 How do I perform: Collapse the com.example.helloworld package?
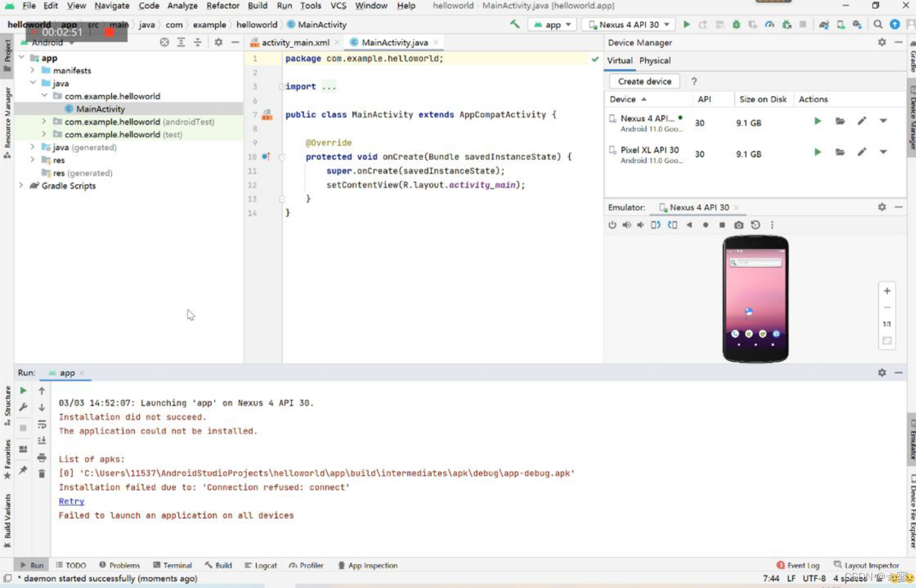(44, 96)
